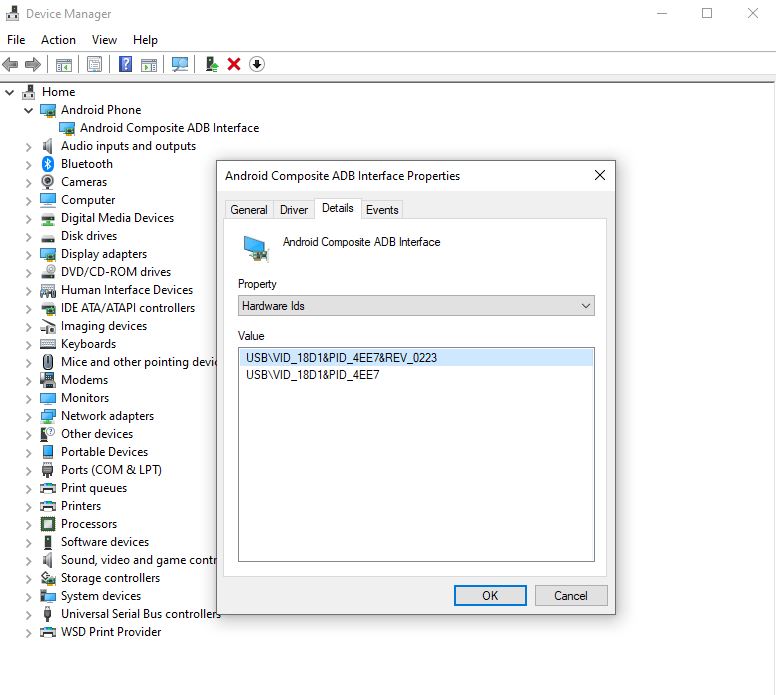Select the Details tab
Viewport: 776px width, 695px height.
pyautogui.click(x=338, y=208)
